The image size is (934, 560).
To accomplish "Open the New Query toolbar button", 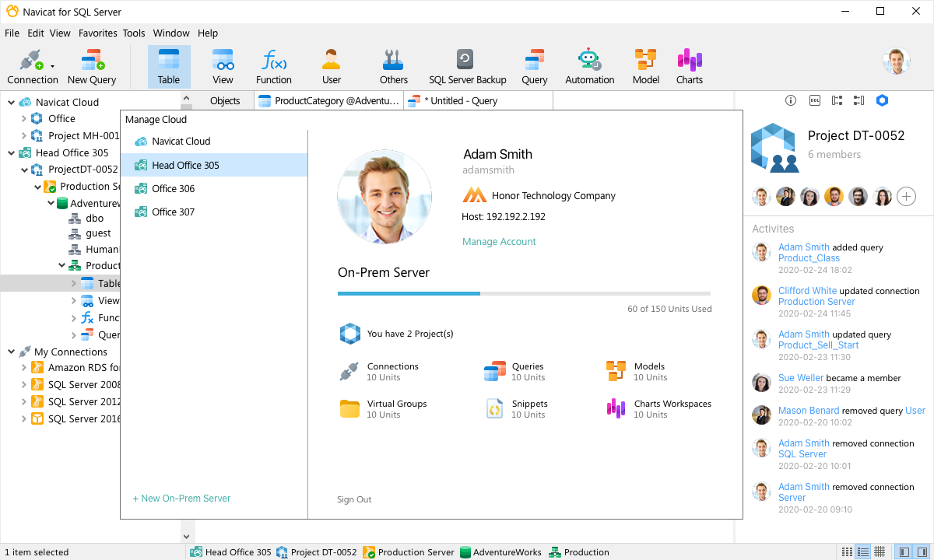I will [92, 67].
